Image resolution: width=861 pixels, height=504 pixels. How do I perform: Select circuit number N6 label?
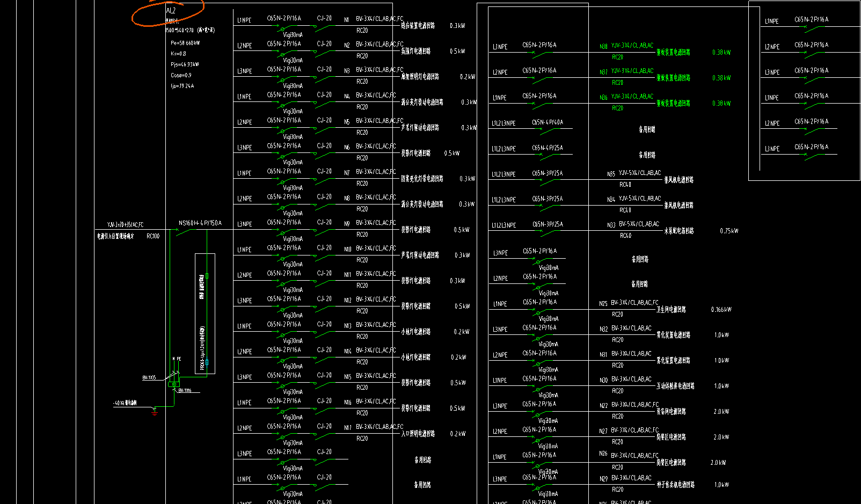click(347, 148)
